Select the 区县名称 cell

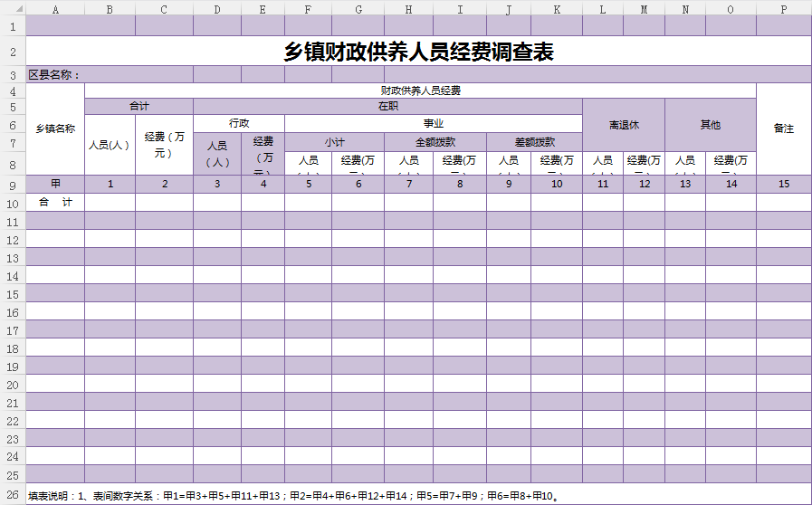click(x=54, y=75)
